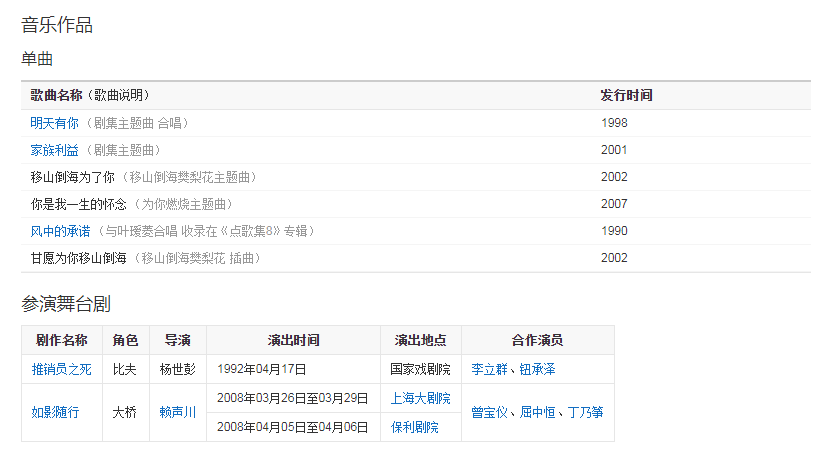Screen dimensions: 833x461
Task: Open the 如影随行 play link
Action: point(55,412)
